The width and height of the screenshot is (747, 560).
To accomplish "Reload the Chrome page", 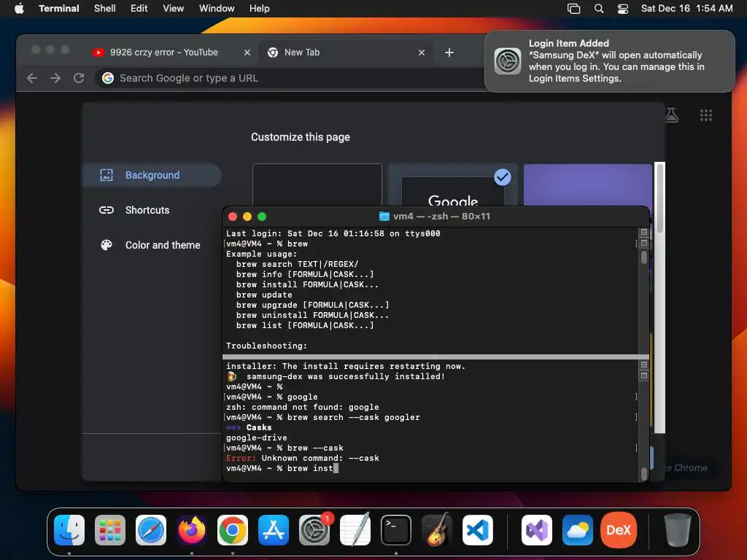I will click(x=79, y=78).
